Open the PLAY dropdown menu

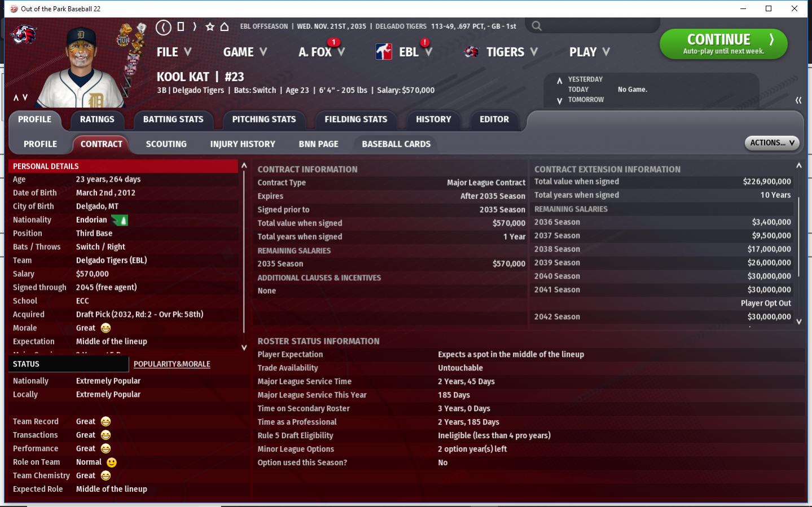click(x=589, y=52)
